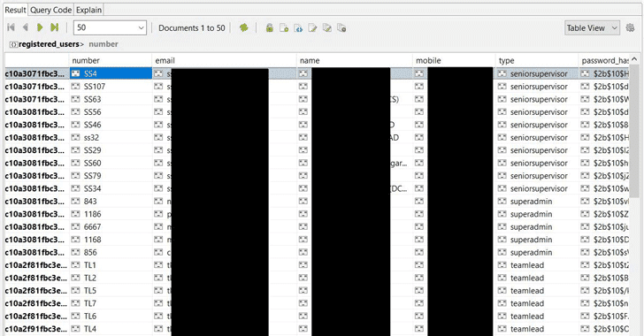The width and height of the screenshot is (644, 336).
Task: Click the view document JSON icon
Action: (298, 28)
